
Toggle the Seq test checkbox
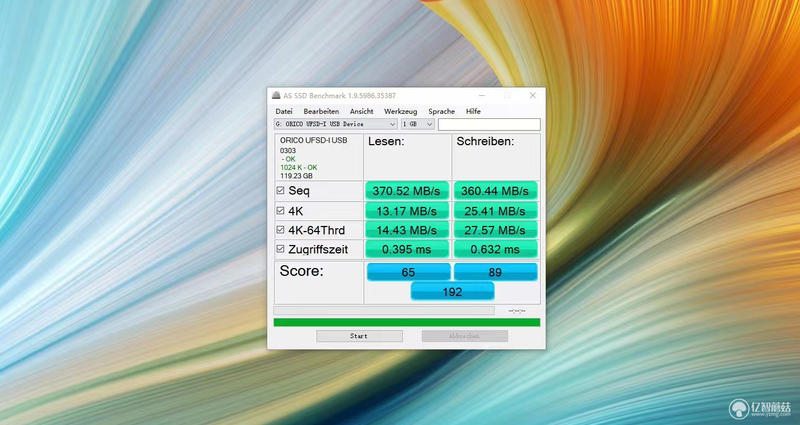280,190
